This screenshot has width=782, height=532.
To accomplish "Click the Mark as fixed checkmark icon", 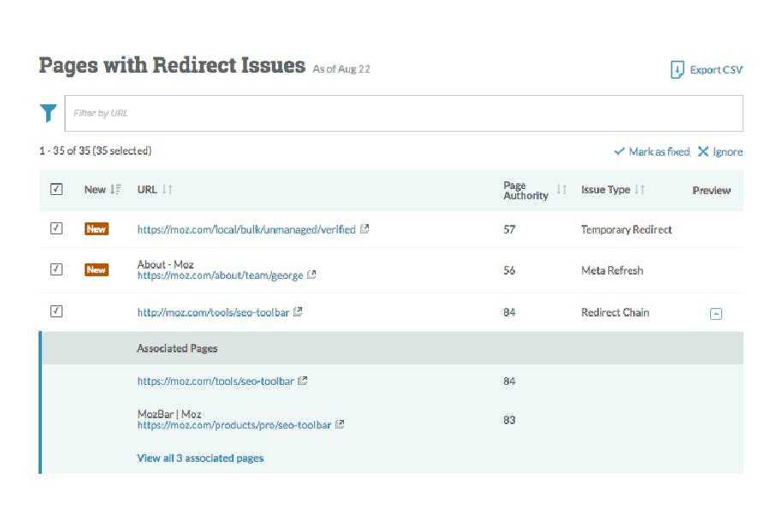I will click(619, 151).
